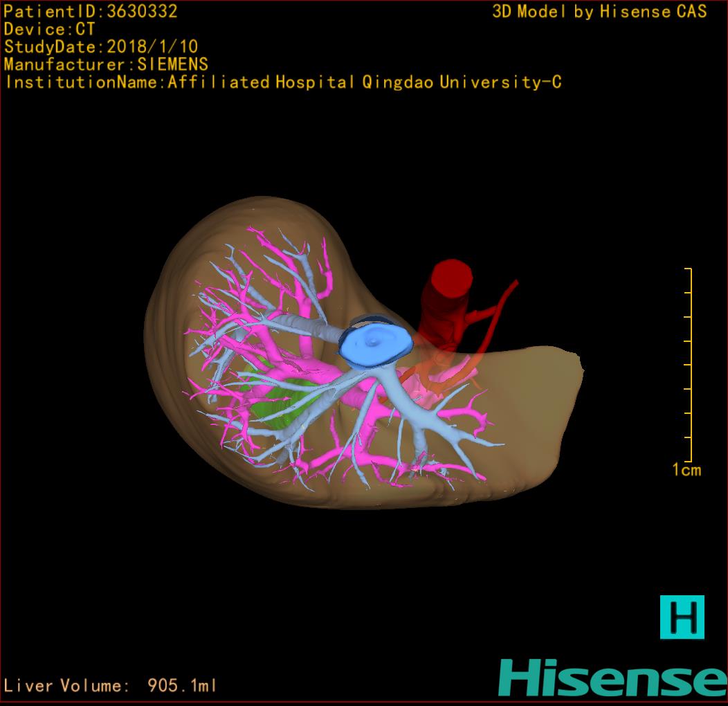This screenshot has width=728, height=706.
Task: Click the InstitutionName Affiliated Hospital text
Action: (x=283, y=82)
